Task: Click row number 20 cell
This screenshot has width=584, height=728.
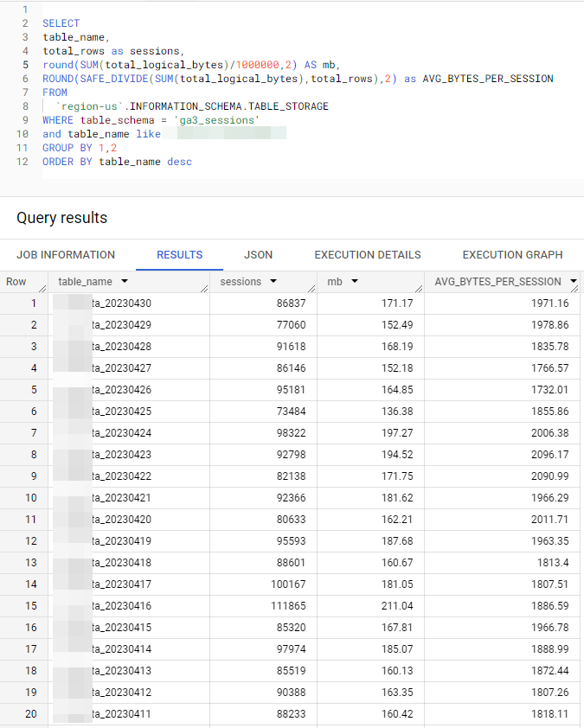Action: [x=23, y=714]
